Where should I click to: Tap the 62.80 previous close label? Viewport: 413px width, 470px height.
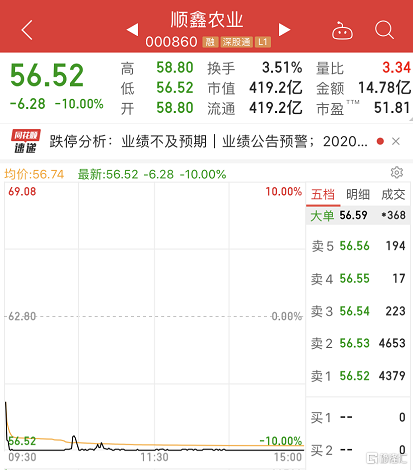(x=22, y=316)
